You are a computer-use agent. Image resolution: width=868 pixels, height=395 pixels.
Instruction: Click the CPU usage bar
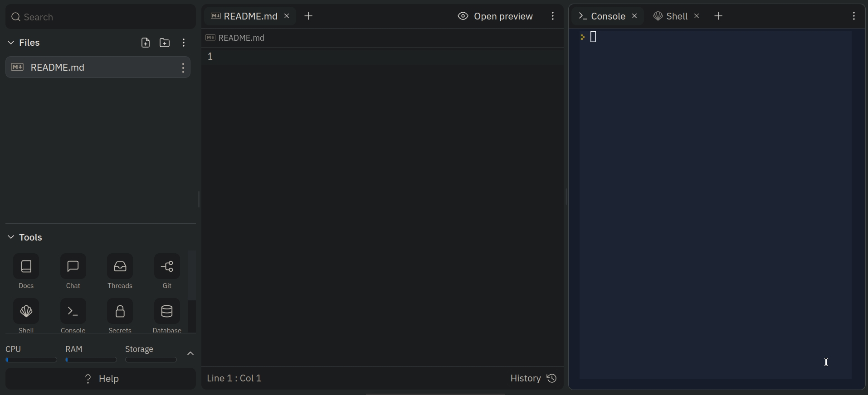click(31, 360)
